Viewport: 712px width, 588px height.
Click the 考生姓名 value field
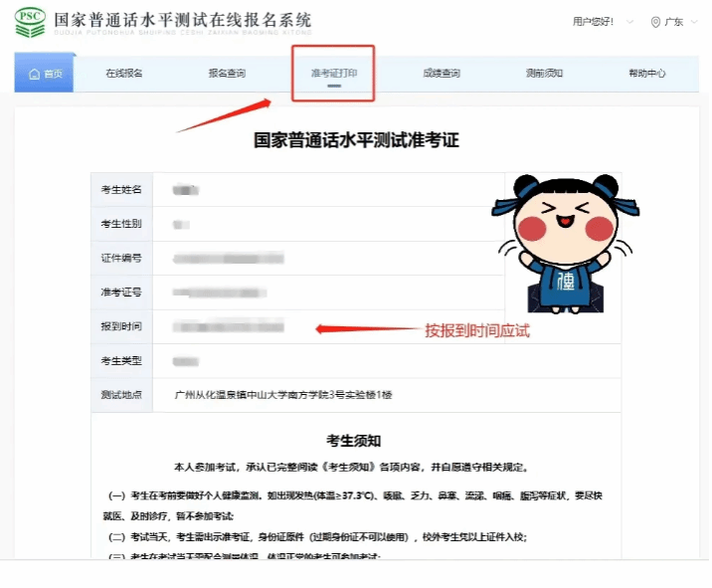(x=186, y=189)
